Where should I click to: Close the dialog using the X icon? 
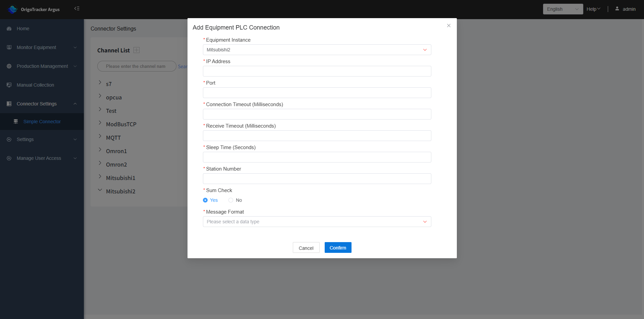[448, 26]
